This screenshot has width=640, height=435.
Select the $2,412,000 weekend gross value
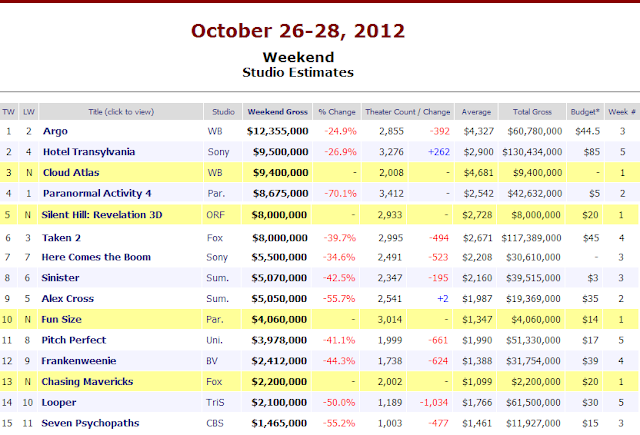point(279,361)
